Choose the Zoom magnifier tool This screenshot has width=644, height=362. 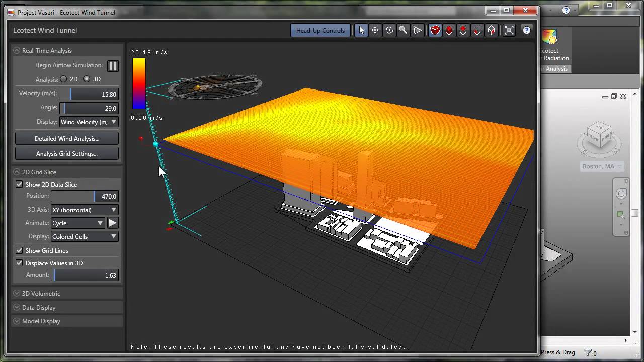pyautogui.click(x=403, y=30)
